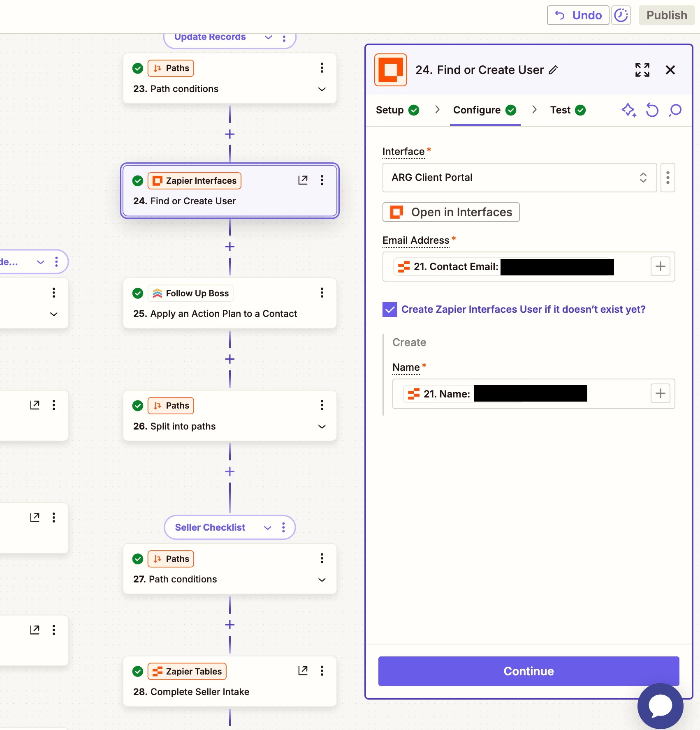Image resolution: width=700 pixels, height=730 pixels.
Task: Open step 28 Zapier Tables external link icon
Action: (x=303, y=671)
